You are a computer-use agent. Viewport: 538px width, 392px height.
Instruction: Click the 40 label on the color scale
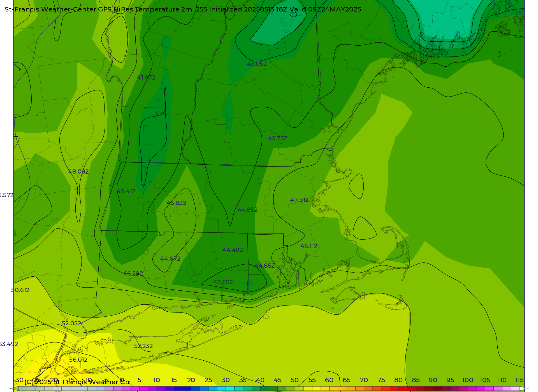point(260,380)
